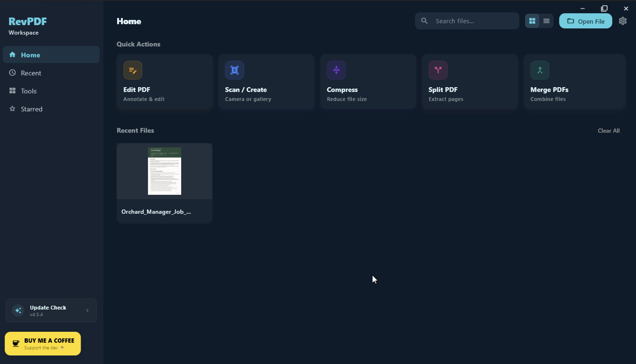Viewport: 636px width, 364px height.
Task: Go to the Home sidebar item
Action: [51, 55]
